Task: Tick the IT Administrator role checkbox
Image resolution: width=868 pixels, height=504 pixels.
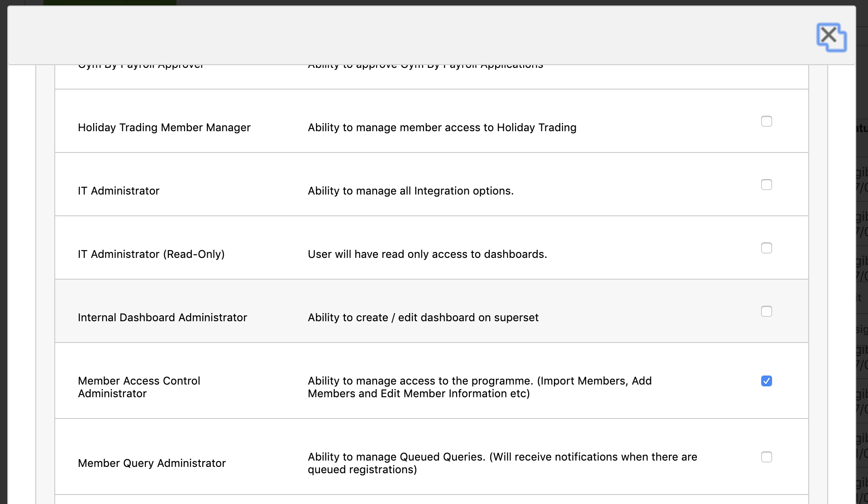Action: pos(766,185)
